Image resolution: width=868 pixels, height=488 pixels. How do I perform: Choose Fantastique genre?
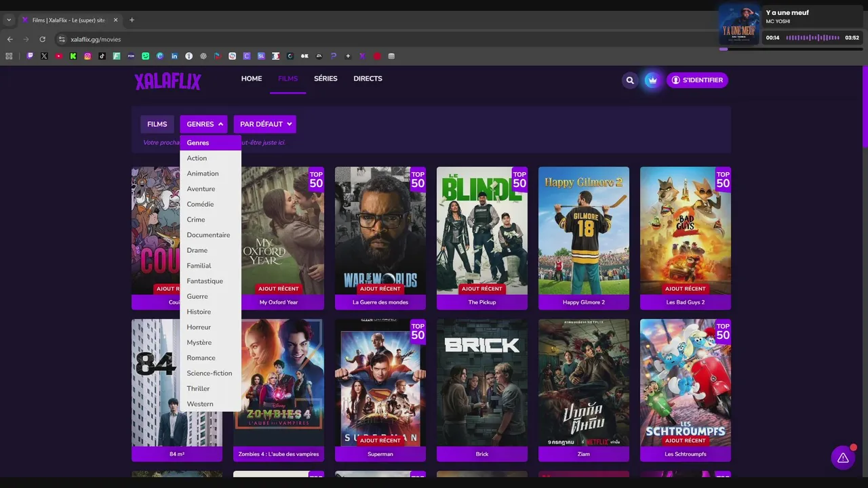(x=210, y=281)
